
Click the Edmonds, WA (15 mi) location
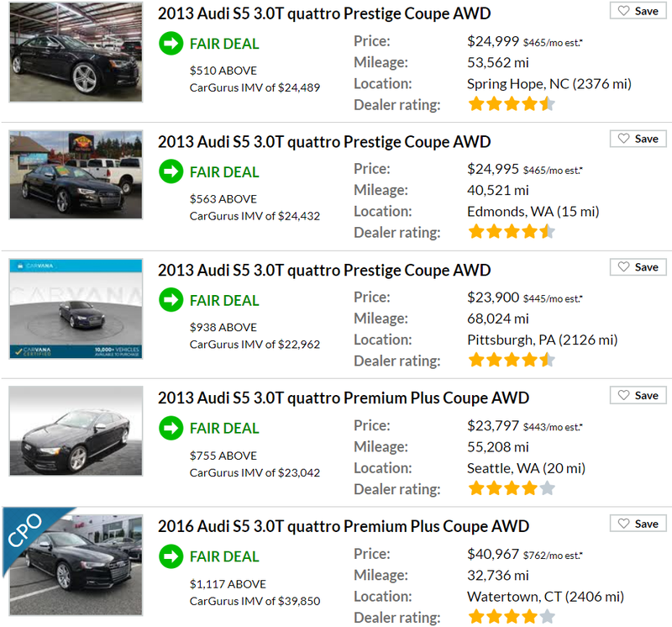click(x=533, y=212)
